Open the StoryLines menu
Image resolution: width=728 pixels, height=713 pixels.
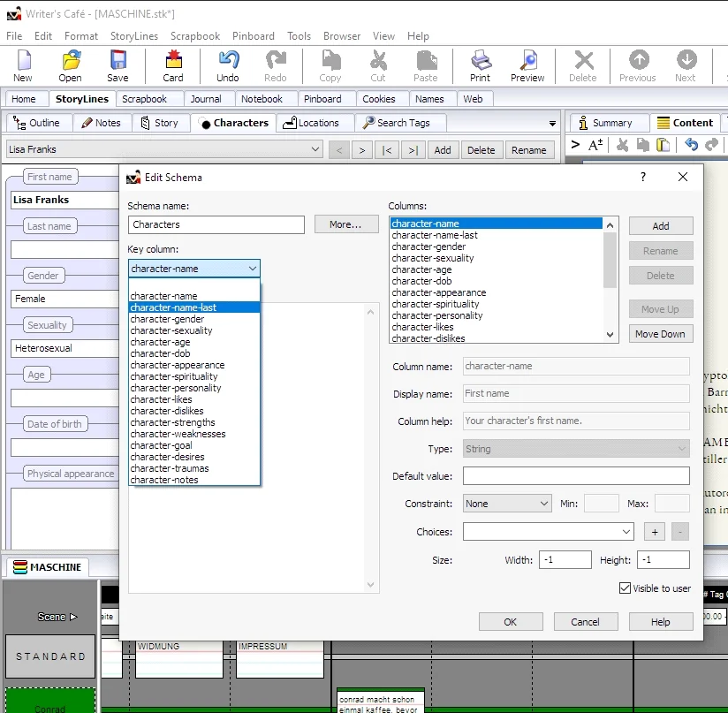tap(134, 35)
